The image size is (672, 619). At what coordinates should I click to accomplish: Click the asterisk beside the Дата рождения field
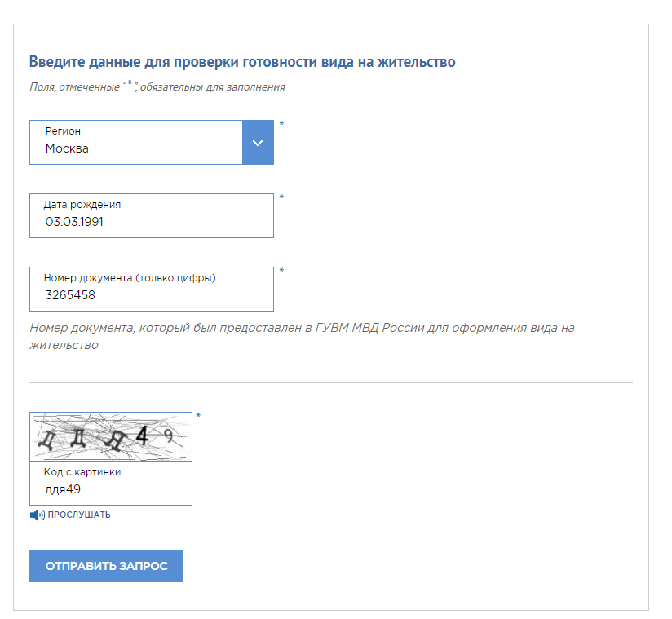point(281,197)
